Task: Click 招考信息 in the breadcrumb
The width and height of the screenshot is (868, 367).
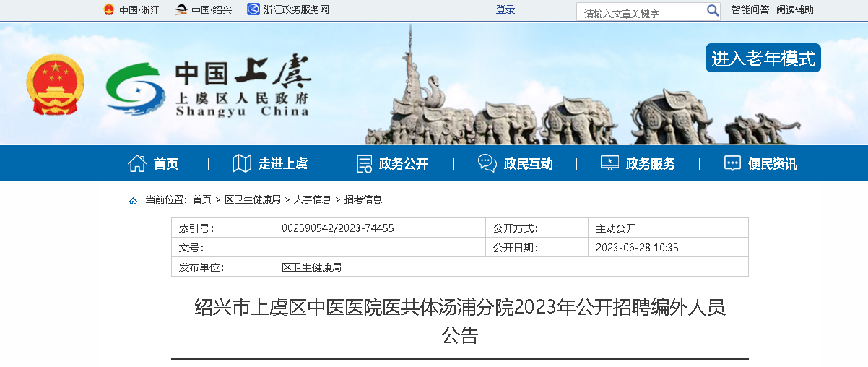Action: 363,199
